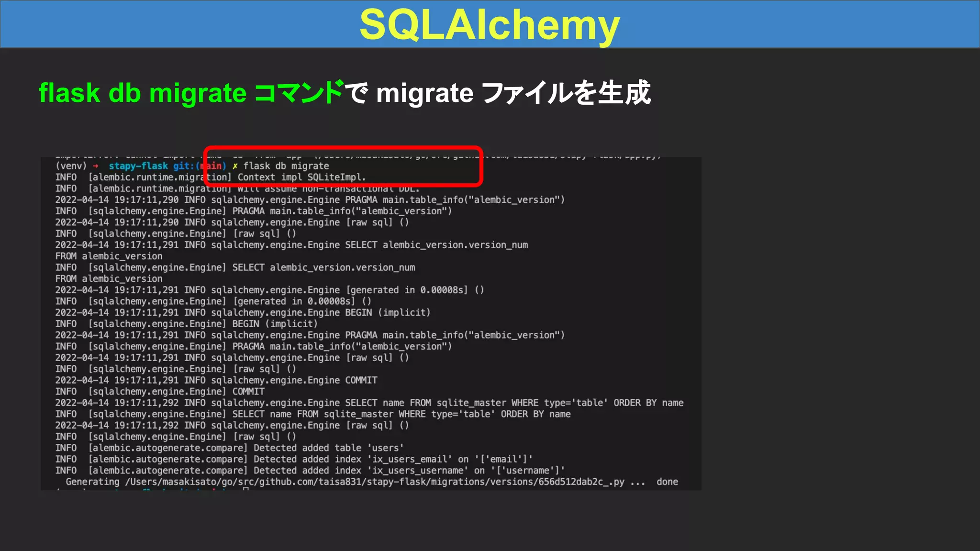Click the red prompt arrow in terminal
The height and width of the screenshot is (551, 980).
[x=96, y=166]
